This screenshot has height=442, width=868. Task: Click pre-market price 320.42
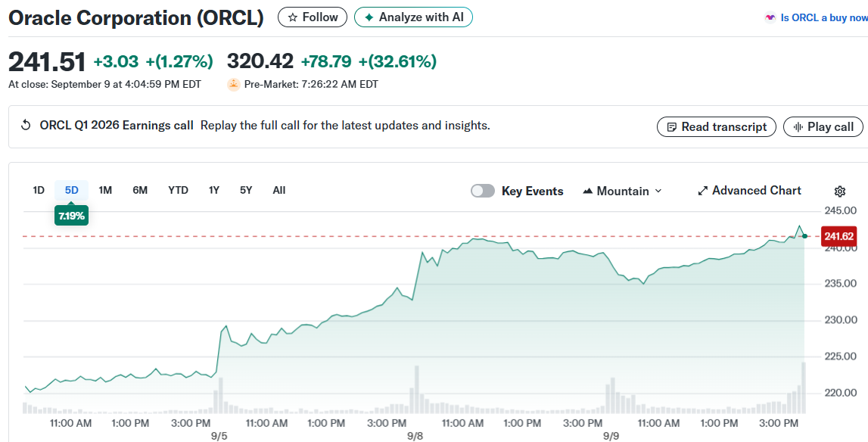tap(260, 61)
